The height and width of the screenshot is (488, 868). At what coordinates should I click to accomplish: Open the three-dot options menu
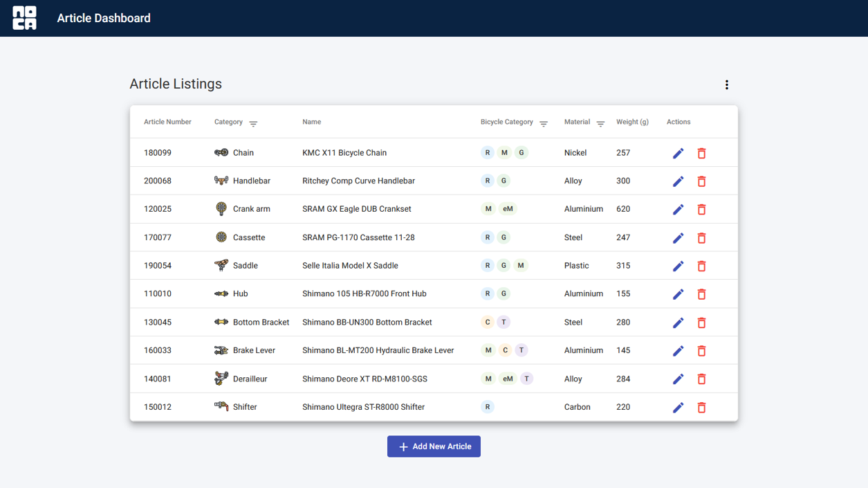click(x=726, y=84)
